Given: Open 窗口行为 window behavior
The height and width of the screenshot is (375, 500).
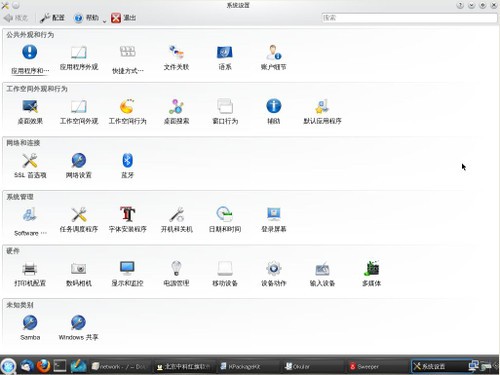Looking at the screenshot, I should tap(225, 111).
